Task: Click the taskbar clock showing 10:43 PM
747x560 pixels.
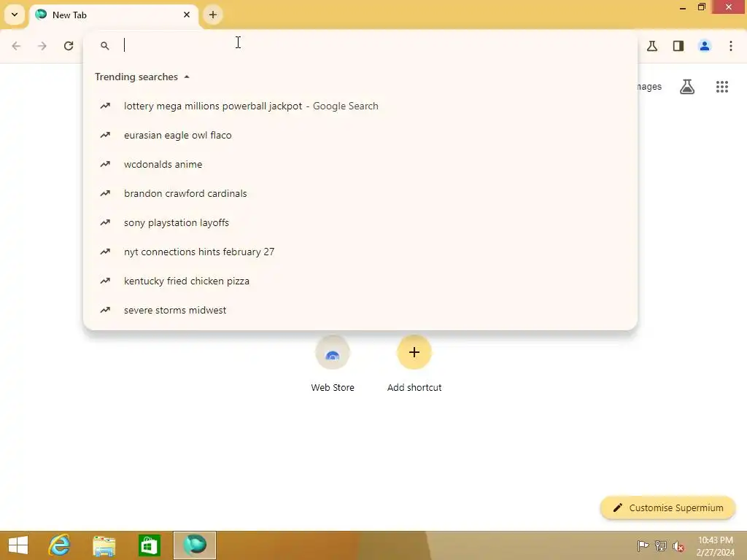Action: (715, 545)
